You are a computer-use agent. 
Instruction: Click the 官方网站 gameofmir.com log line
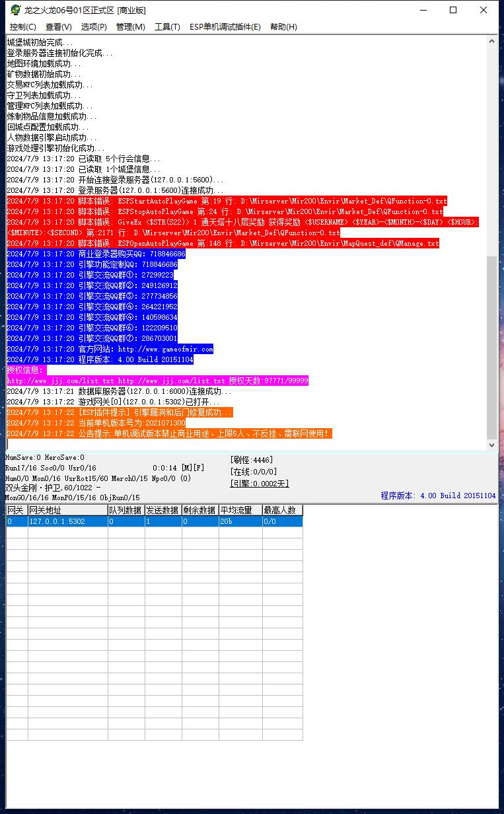pyautogui.click(x=110, y=349)
